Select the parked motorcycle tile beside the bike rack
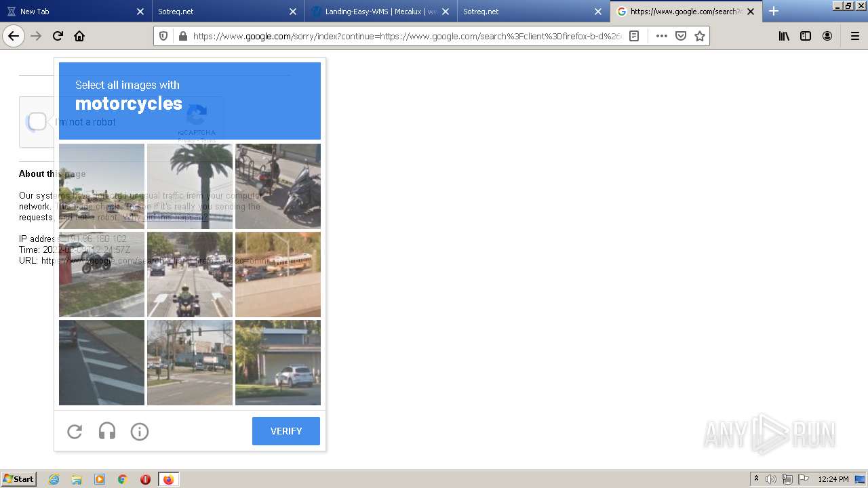This screenshot has height=488, width=868. [x=278, y=186]
